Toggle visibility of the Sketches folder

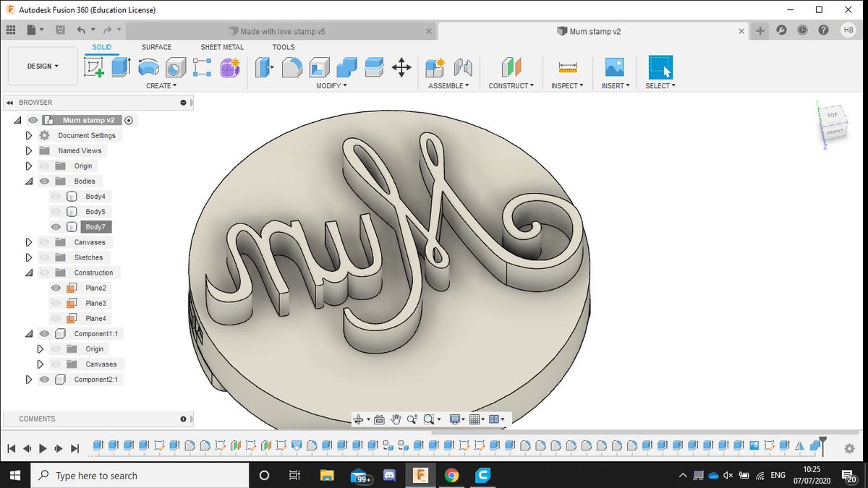point(44,257)
